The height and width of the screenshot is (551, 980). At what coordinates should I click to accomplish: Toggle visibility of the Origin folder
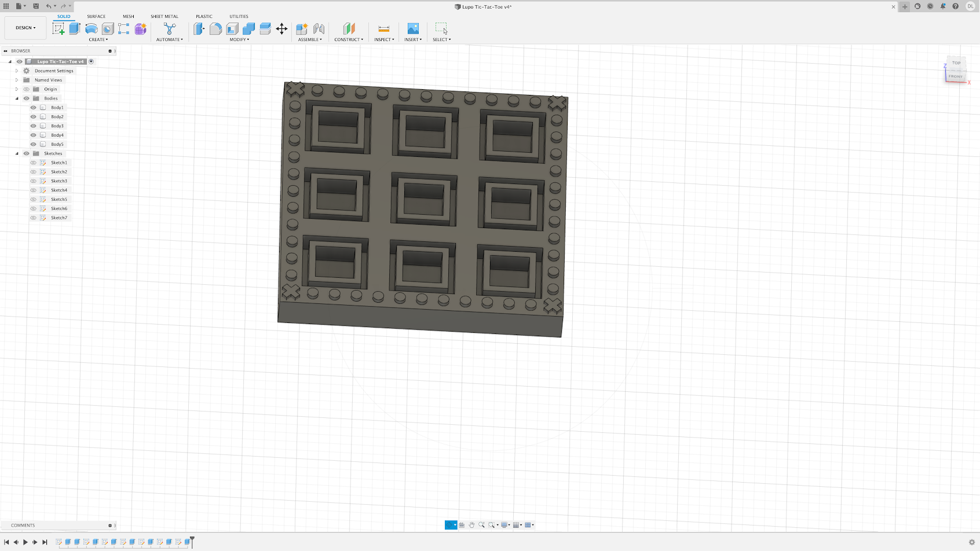pos(26,89)
